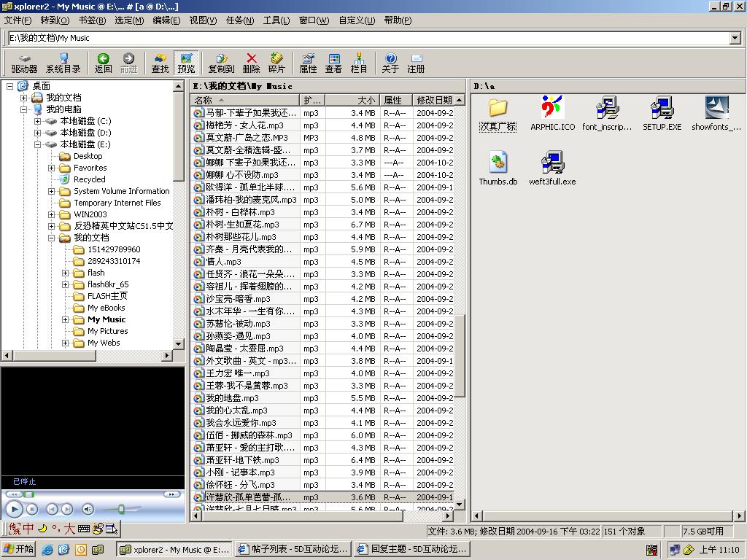The width and height of the screenshot is (747, 560).
Task: Change view mode with the 查看 icon
Action: [x=333, y=63]
